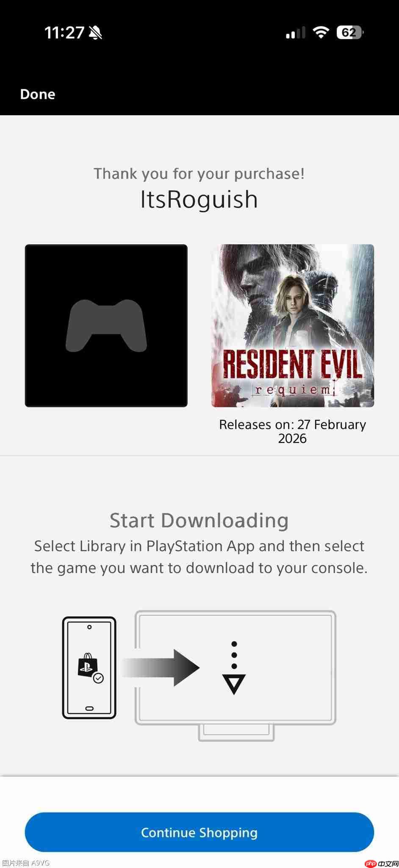This screenshot has width=399, height=868.
Task: Tap the muted bell icon in the status bar
Action: click(x=95, y=33)
